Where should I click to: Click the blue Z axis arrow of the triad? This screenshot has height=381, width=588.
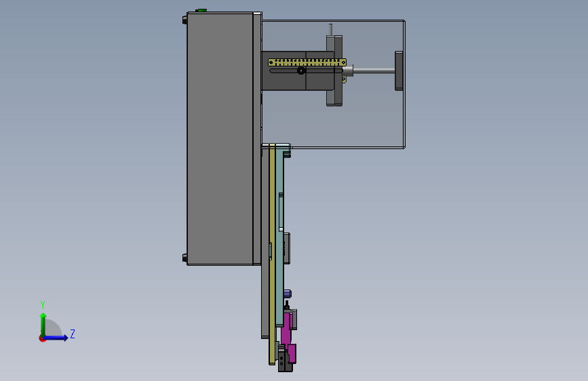pos(56,338)
